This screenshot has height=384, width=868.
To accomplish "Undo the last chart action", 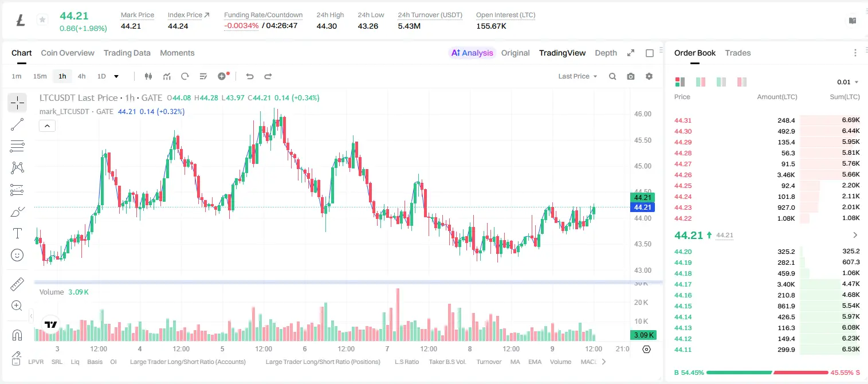I will pos(250,76).
